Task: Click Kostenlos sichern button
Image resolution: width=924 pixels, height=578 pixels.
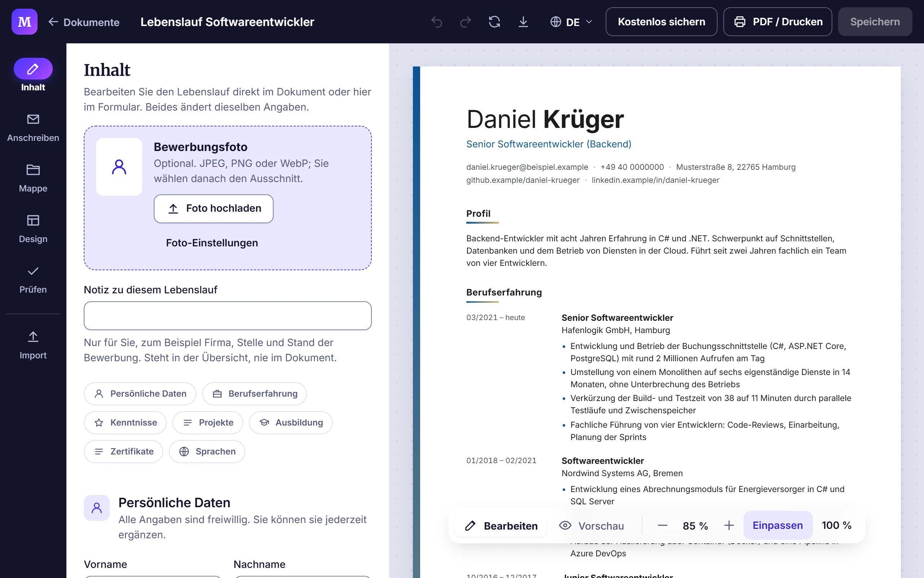Action: [x=661, y=22]
